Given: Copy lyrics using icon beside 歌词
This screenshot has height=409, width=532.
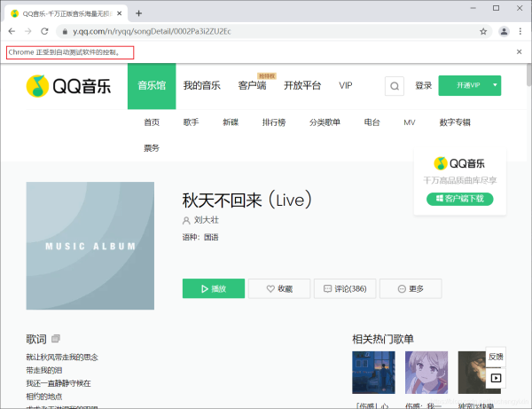Looking at the screenshot, I should (x=56, y=339).
